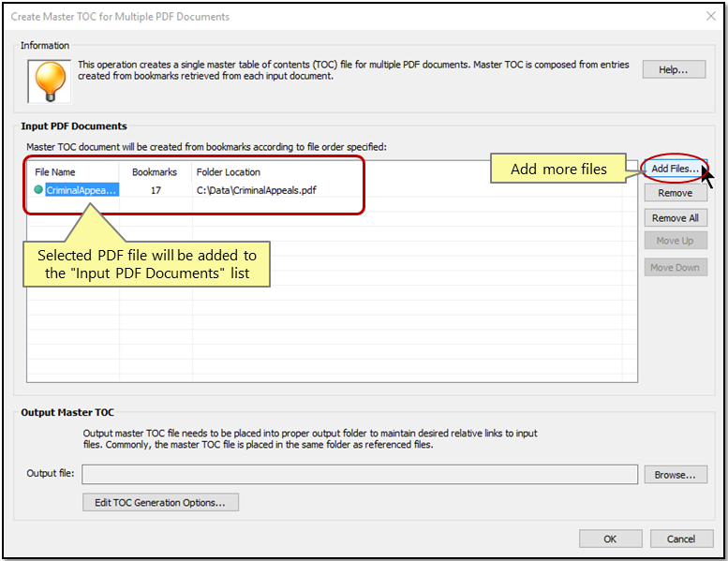Image resolution: width=728 pixels, height=561 pixels.
Task: Select the CriminalAppeals file entry
Action: (82, 190)
